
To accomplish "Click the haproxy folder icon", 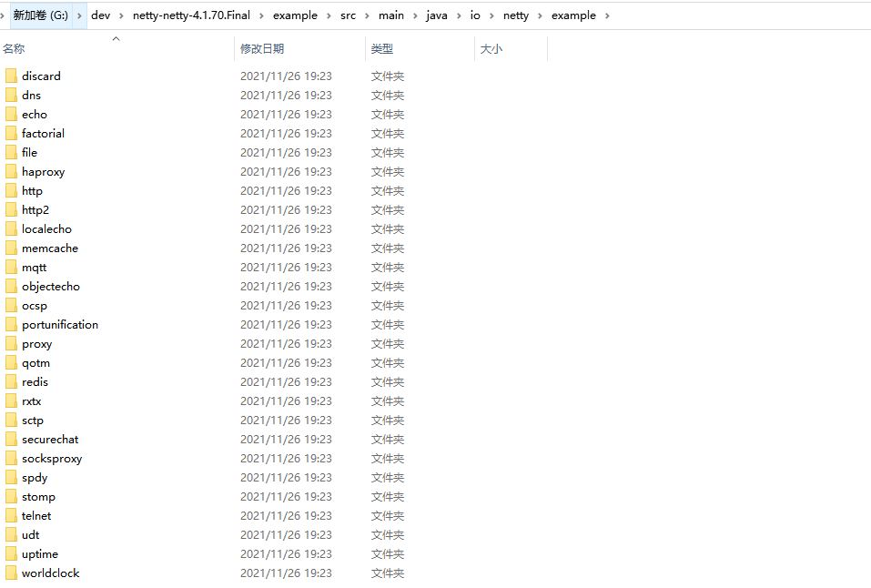I will point(11,171).
